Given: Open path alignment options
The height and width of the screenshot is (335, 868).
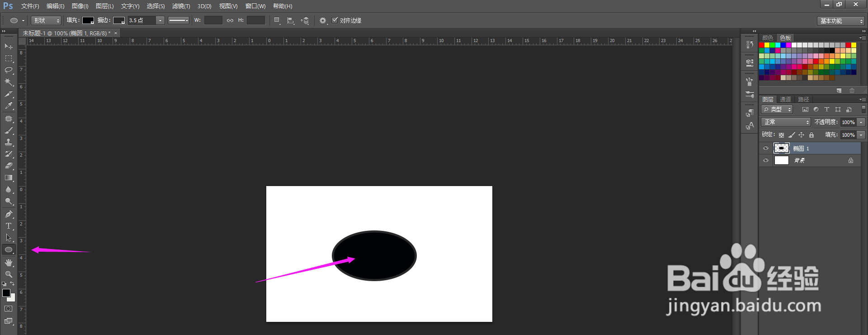Looking at the screenshot, I should pyautogui.click(x=291, y=20).
